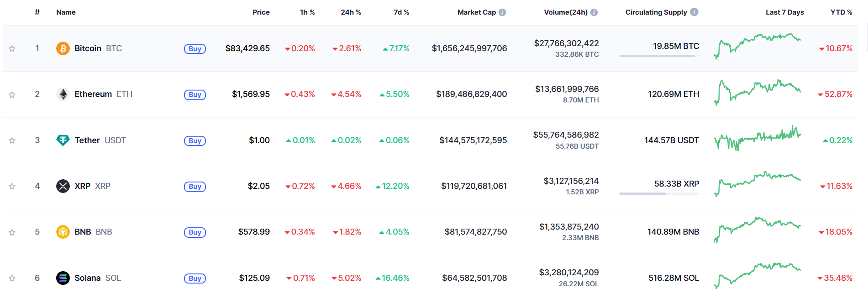Sort table by rank # column
The image size is (868, 300).
click(x=37, y=12)
